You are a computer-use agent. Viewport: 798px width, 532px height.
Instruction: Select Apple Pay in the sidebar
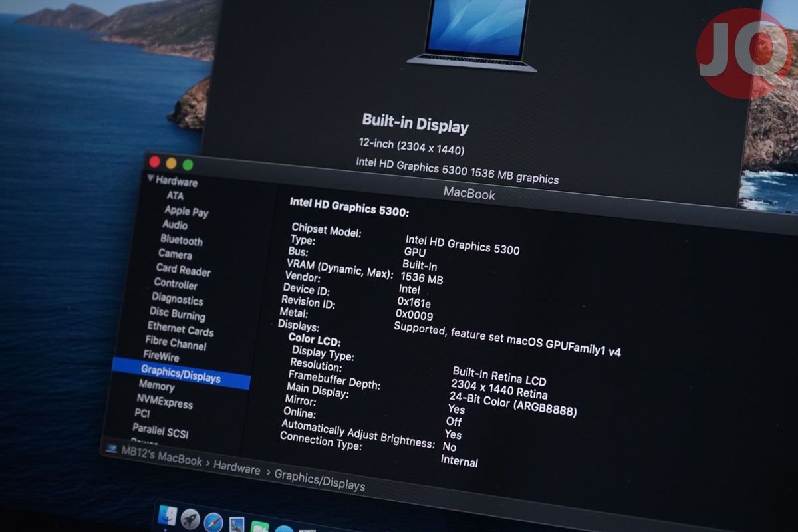pyautogui.click(x=187, y=211)
